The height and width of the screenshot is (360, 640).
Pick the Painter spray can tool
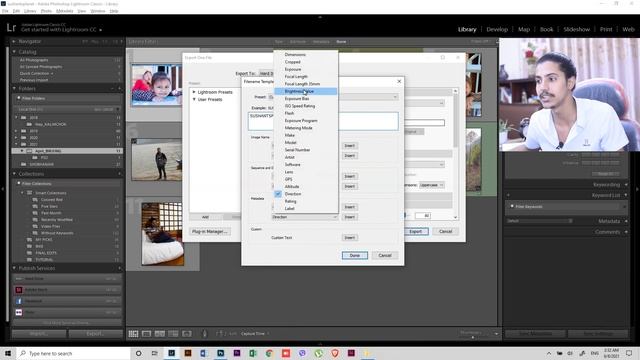205,333
